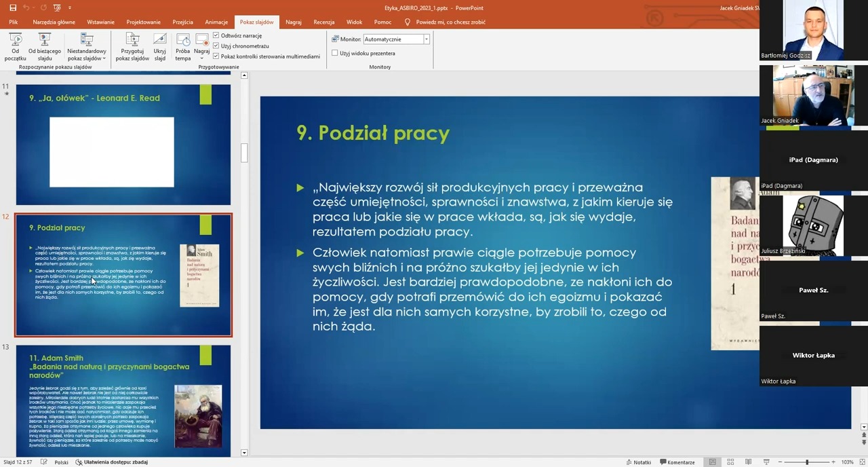Image resolution: width=868 pixels, height=467 pixels.
Task: Switch to Normal view icon
Action: pyautogui.click(x=712, y=462)
